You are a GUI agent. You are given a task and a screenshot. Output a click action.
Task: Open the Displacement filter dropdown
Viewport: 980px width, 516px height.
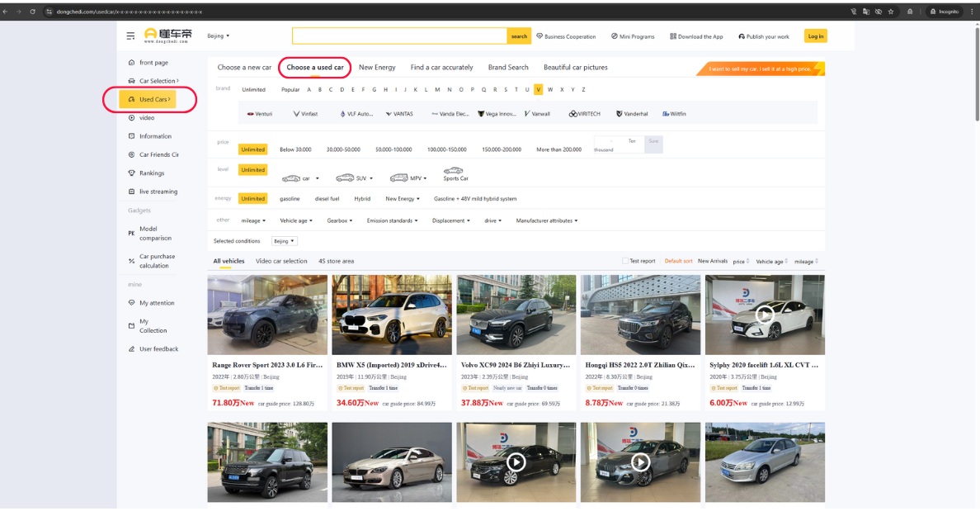[450, 220]
